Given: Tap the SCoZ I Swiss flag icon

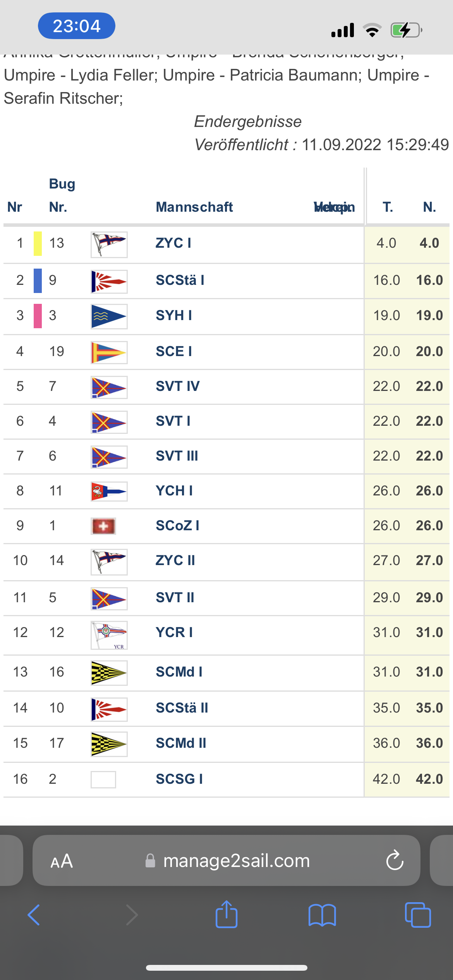Looking at the screenshot, I should [103, 526].
